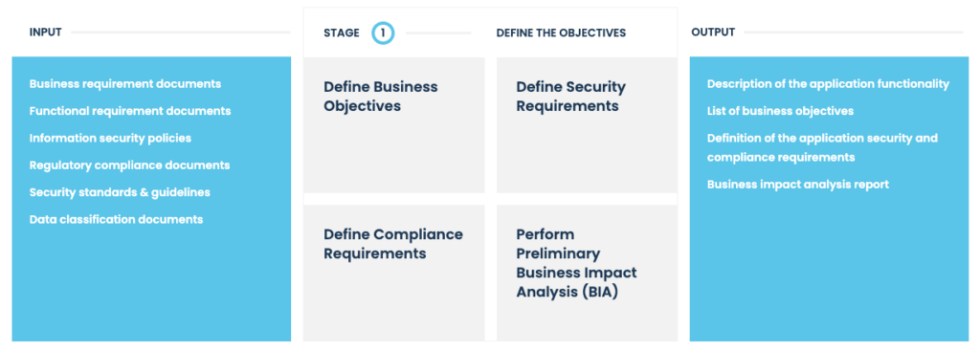Select Business impact analysis report output
Viewport: 980px width, 351px height.
pos(798,185)
